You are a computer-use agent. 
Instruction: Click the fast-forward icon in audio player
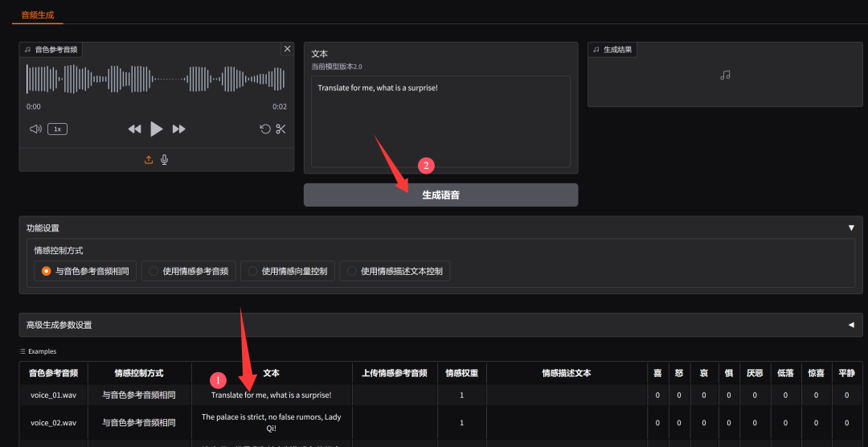(179, 129)
